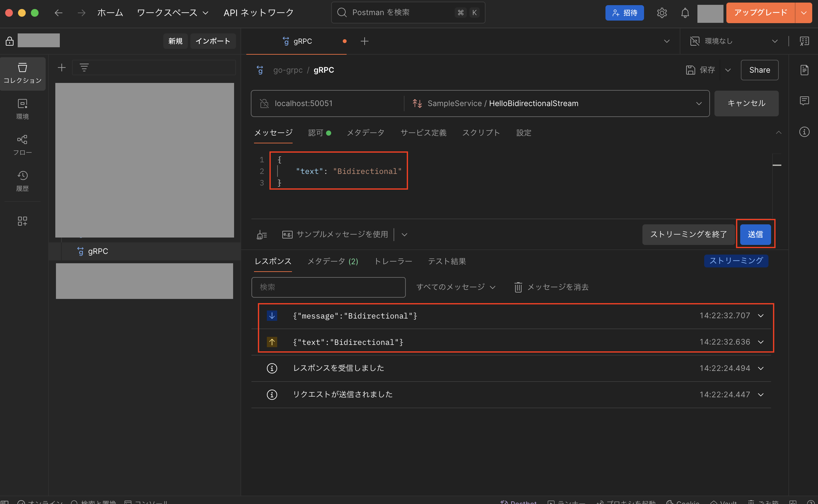Click the filter icon in collections list
Viewport: 818px width, 504px height.
[84, 68]
